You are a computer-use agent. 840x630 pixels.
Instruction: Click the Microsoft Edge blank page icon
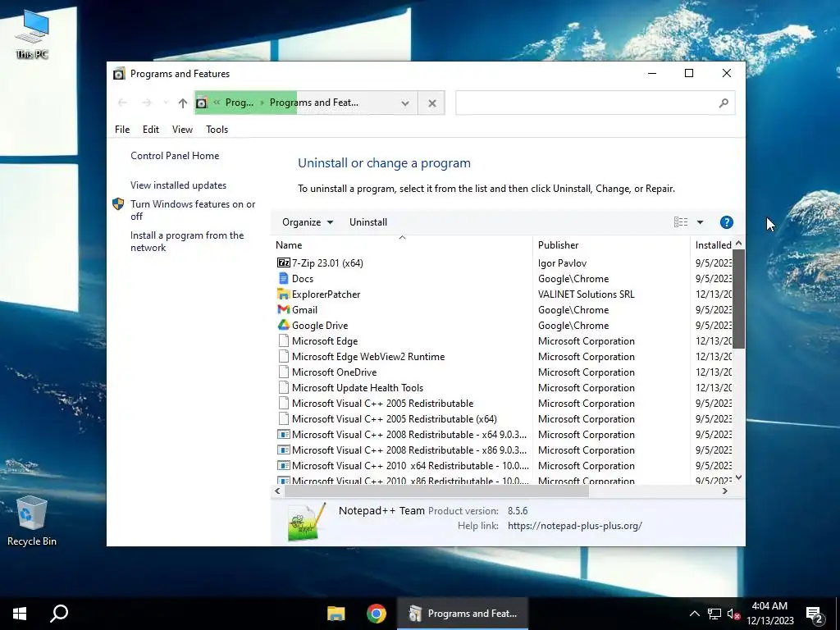click(283, 340)
